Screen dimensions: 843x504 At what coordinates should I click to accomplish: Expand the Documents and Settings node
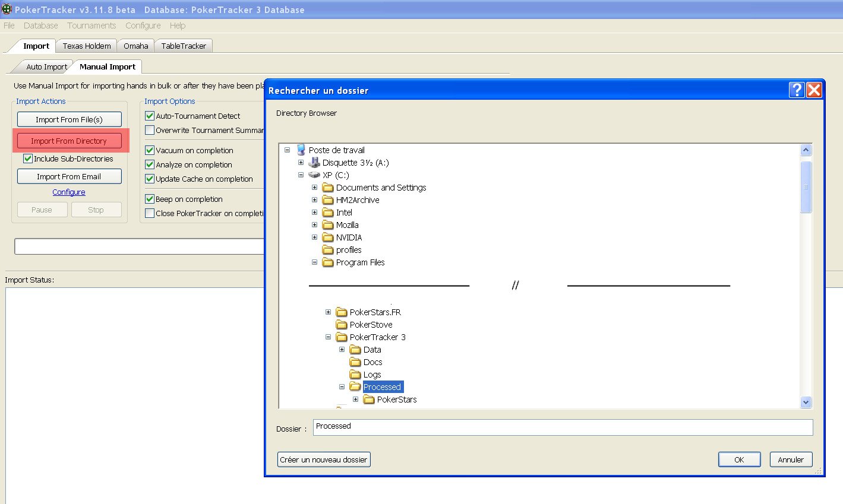314,188
